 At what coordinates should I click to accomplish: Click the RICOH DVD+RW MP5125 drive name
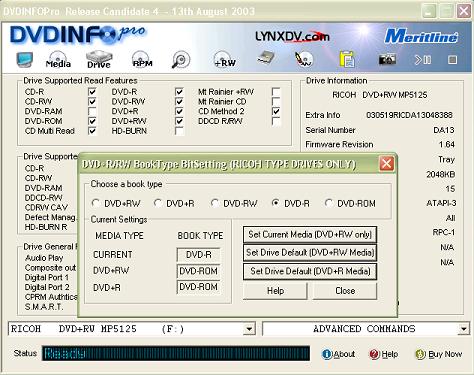tap(380, 95)
